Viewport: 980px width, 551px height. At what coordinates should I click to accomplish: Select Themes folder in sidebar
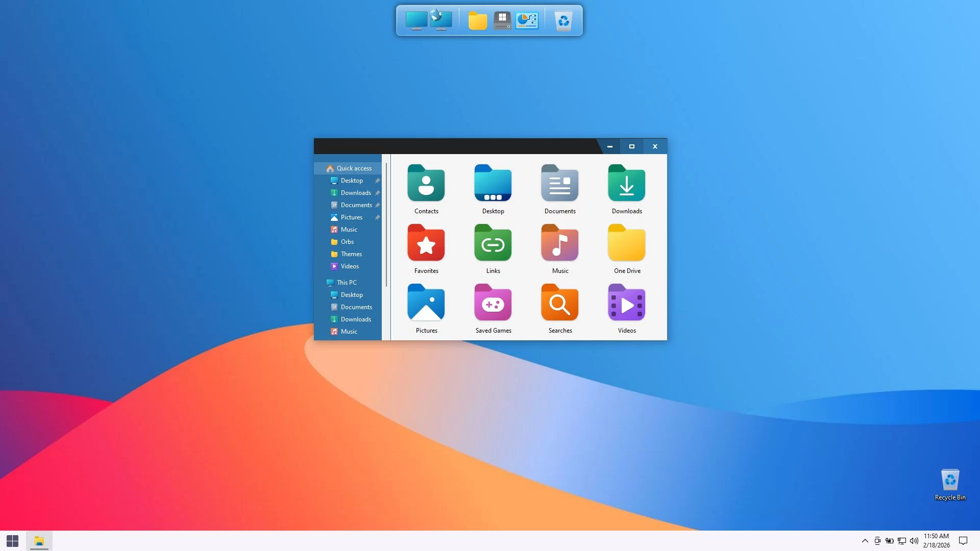click(x=351, y=254)
